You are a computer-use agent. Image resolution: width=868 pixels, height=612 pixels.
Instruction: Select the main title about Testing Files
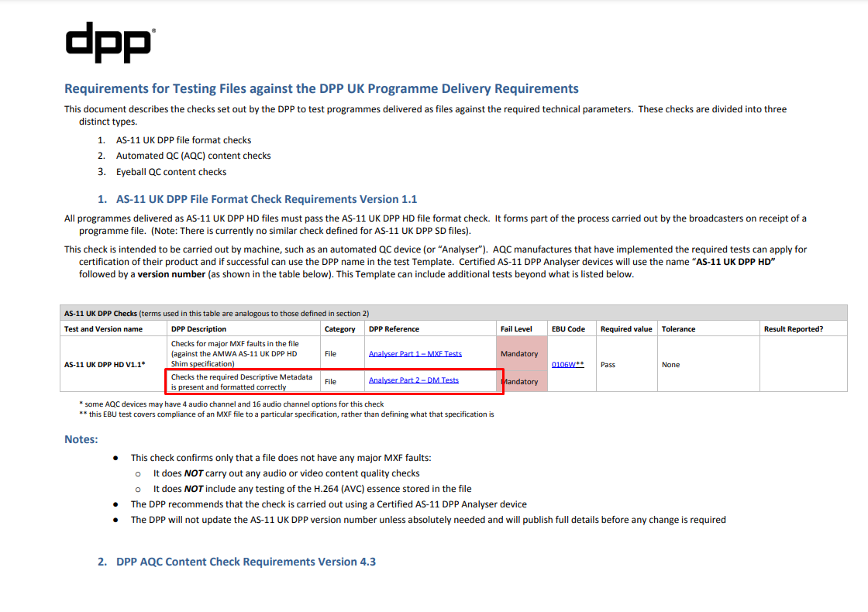321,88
